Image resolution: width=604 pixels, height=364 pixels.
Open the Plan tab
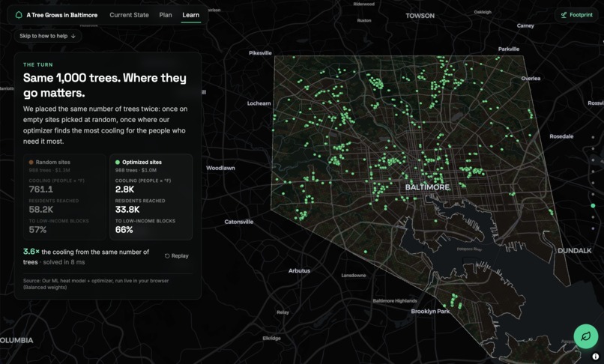pos(166,15)
